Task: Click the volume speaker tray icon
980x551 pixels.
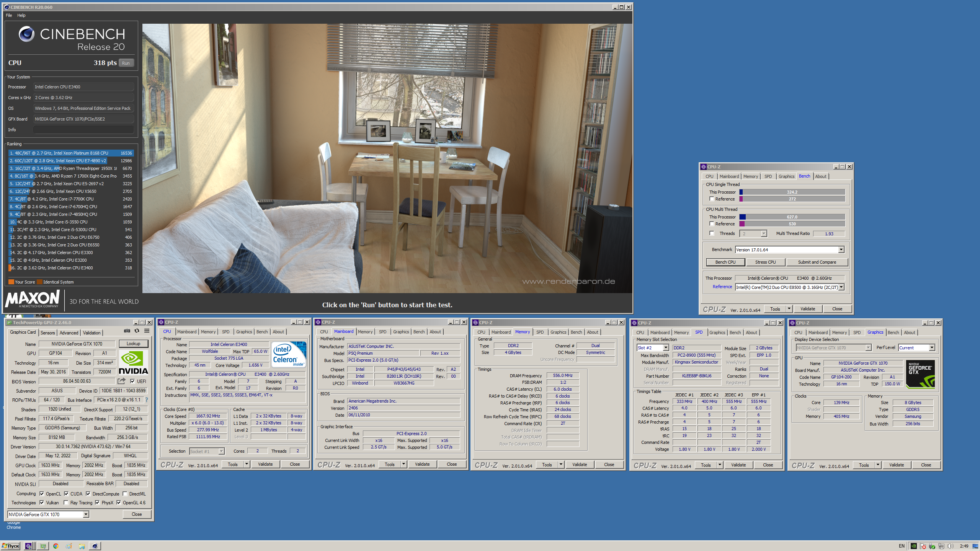Action: click(950, 546)
